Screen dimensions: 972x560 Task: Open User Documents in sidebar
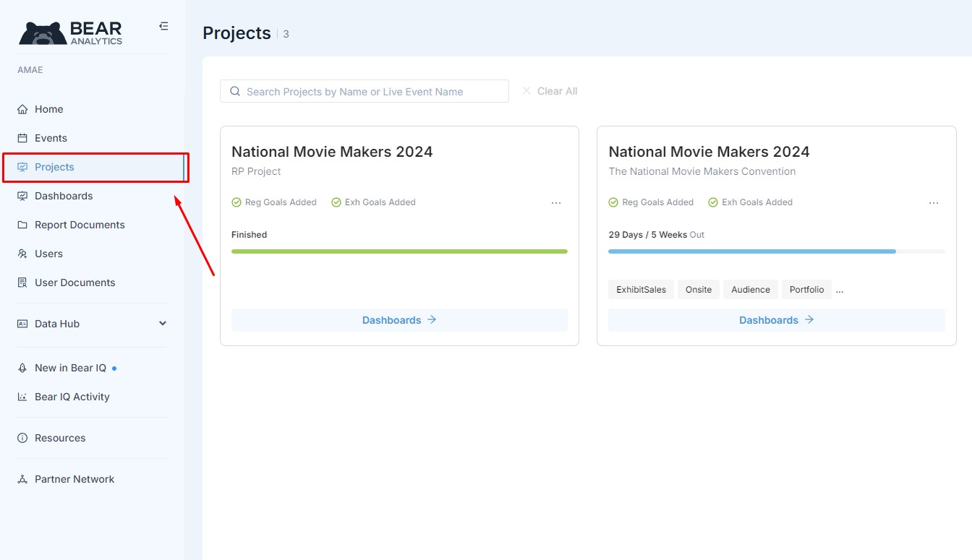tap(74, 283)
